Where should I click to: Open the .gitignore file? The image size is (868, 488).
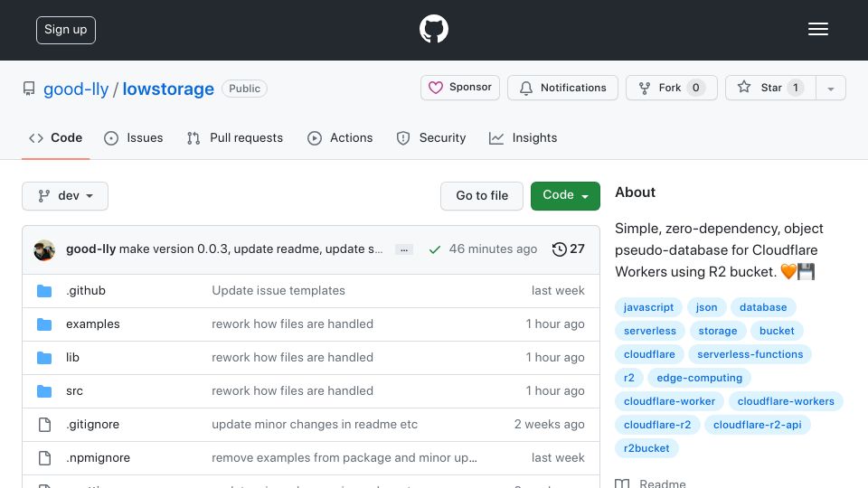pyautogui.click(x=92, y=425)
